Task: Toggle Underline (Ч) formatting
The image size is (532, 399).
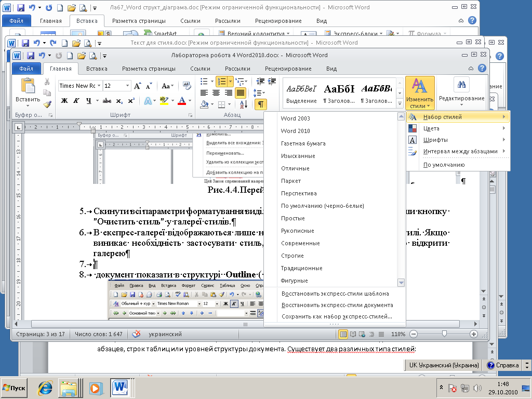Action: pyautogui.click(x=88, y=101)
